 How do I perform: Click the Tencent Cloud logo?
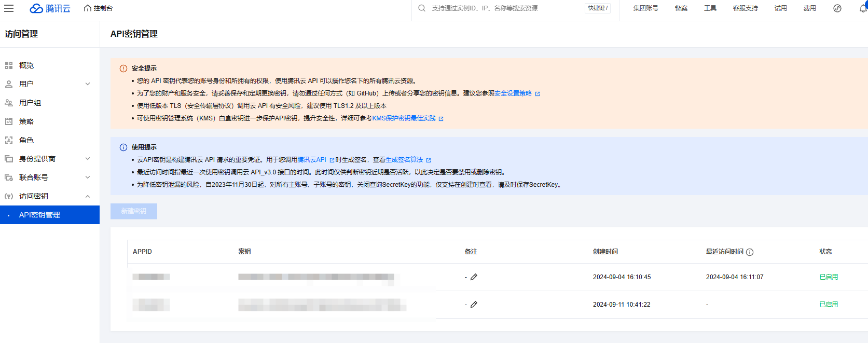click(x=50, y=8)
